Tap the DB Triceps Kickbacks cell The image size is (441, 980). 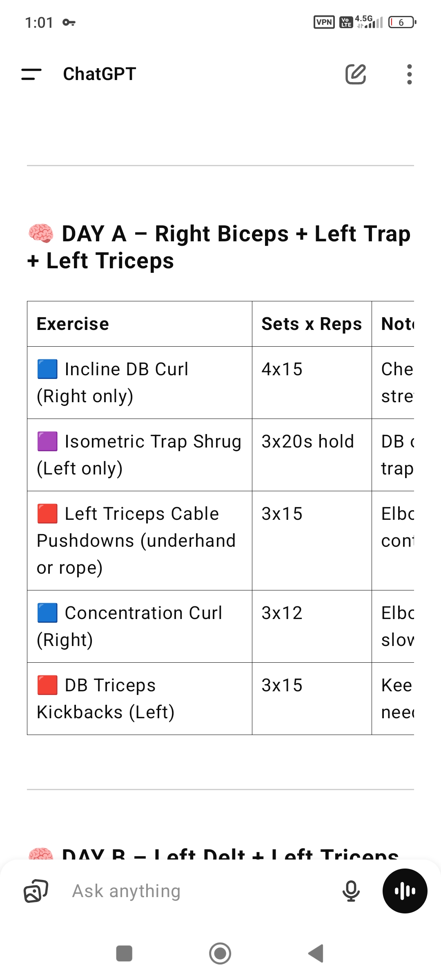(140, 699)
